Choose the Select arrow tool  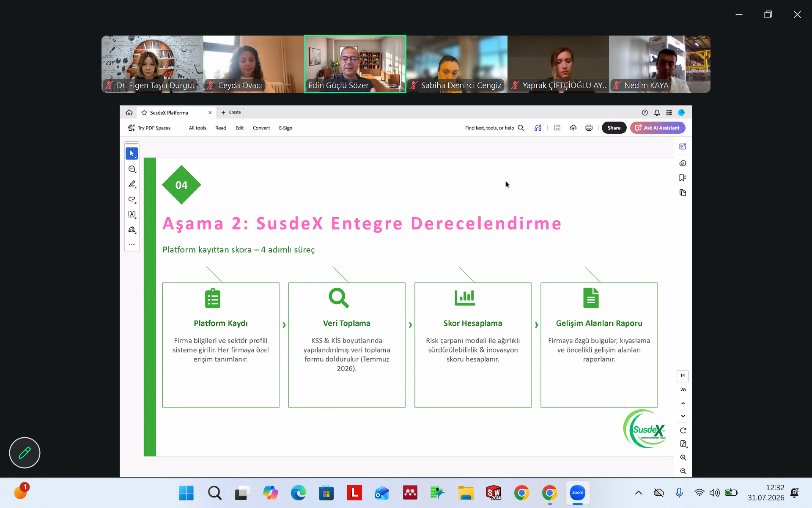pos(132,154)
